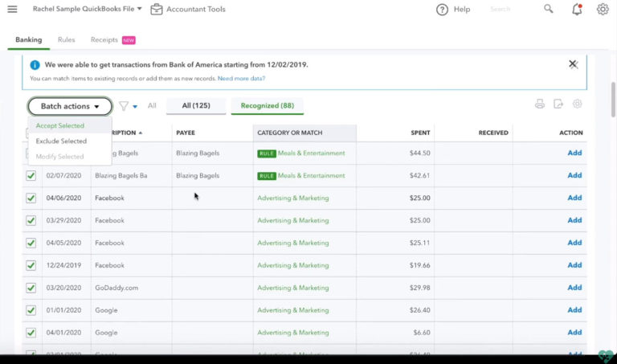This screenshot has height=364, width=617.
Task: Select the Recognized (88) tab
Action: coord(268,105)
